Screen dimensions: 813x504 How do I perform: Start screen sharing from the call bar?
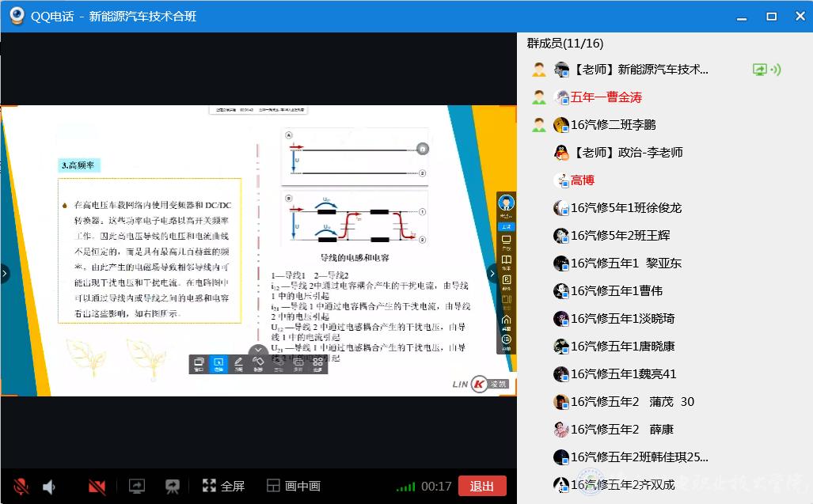point(137,486)
